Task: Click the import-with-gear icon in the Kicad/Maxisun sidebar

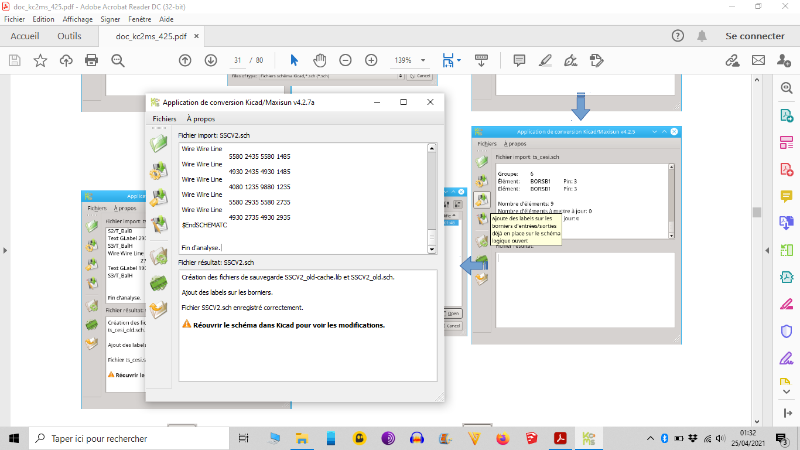Action: coord(159,170)
